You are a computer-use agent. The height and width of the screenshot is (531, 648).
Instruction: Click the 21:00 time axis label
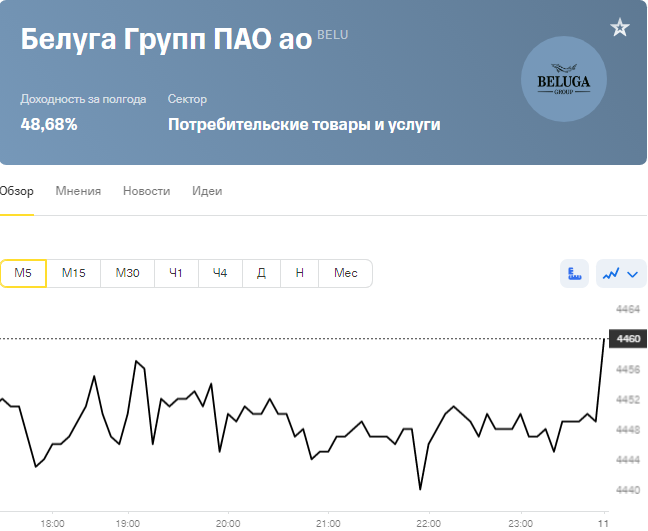(328, 524)
